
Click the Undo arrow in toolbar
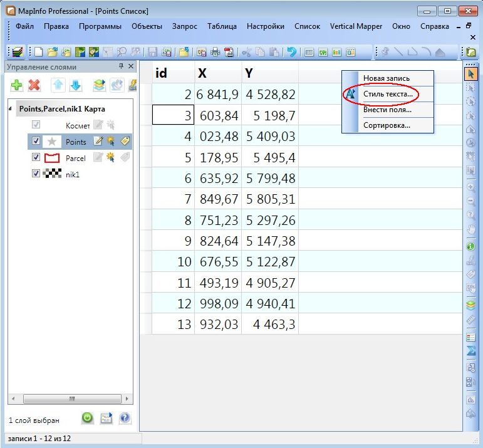(291, 52)
